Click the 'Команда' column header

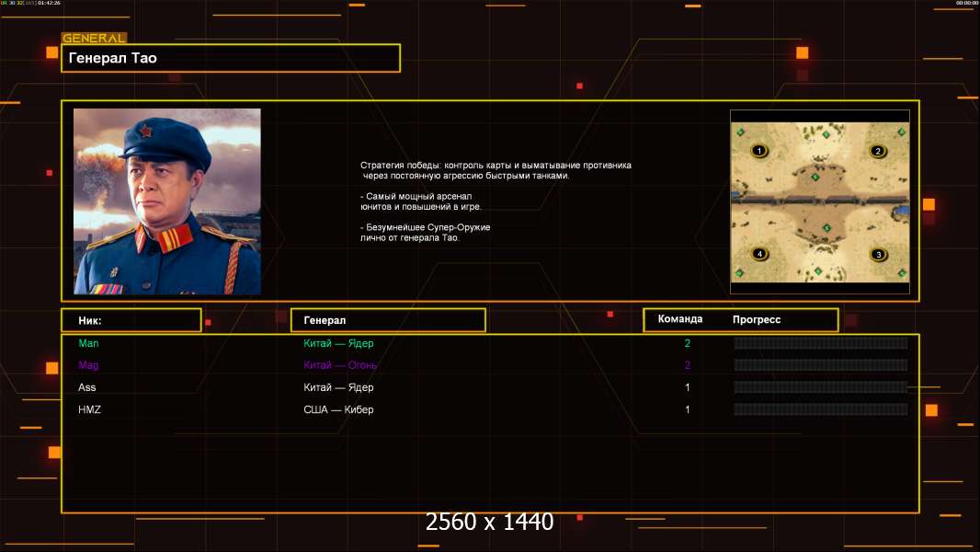(x=680, y=319)
